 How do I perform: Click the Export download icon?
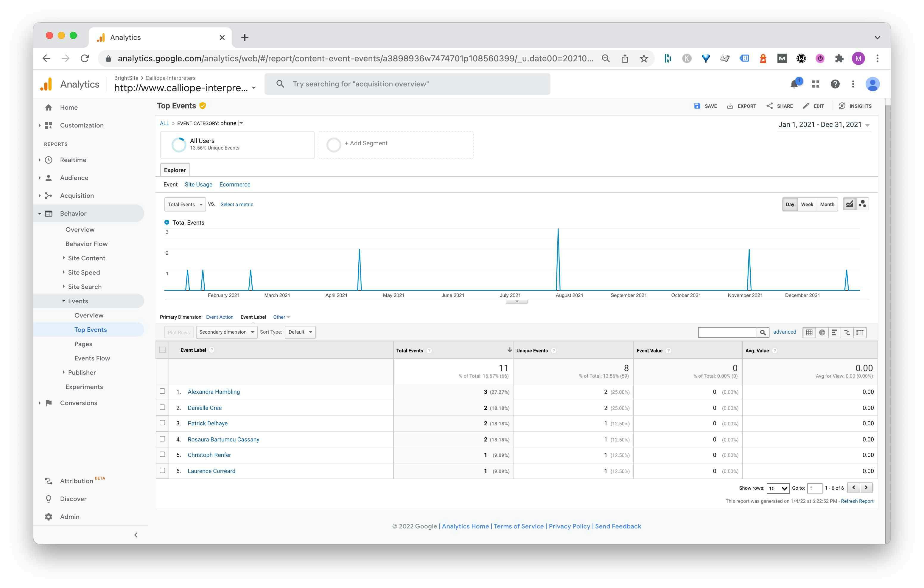[x=730, y=106]
